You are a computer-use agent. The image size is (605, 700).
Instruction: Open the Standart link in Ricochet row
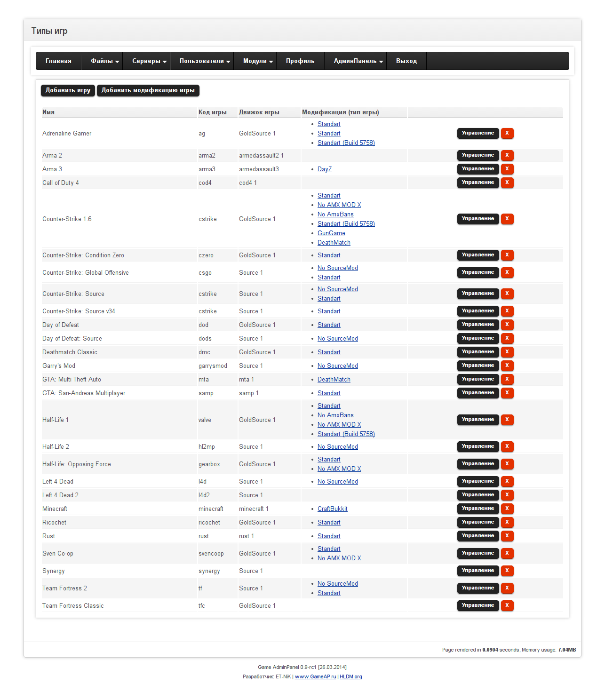tap(329, 523)
